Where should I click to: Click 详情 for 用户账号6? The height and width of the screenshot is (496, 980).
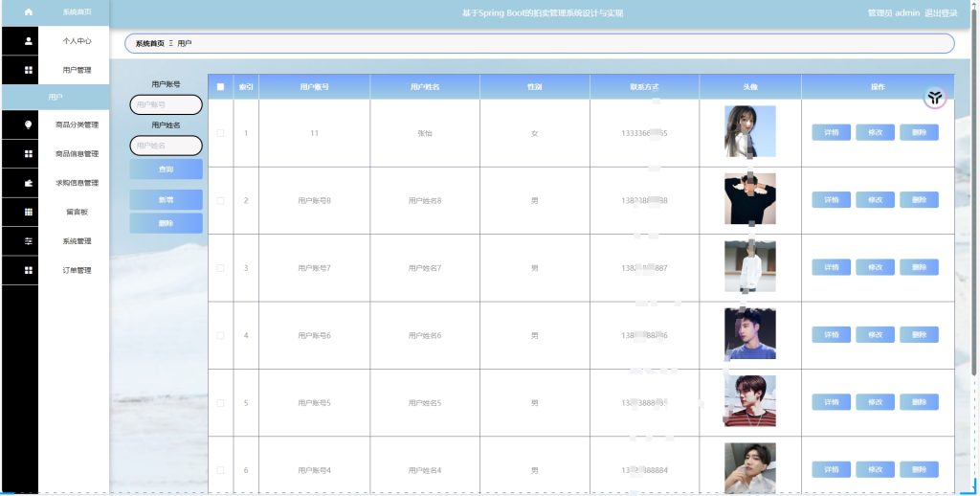(832, 335)
